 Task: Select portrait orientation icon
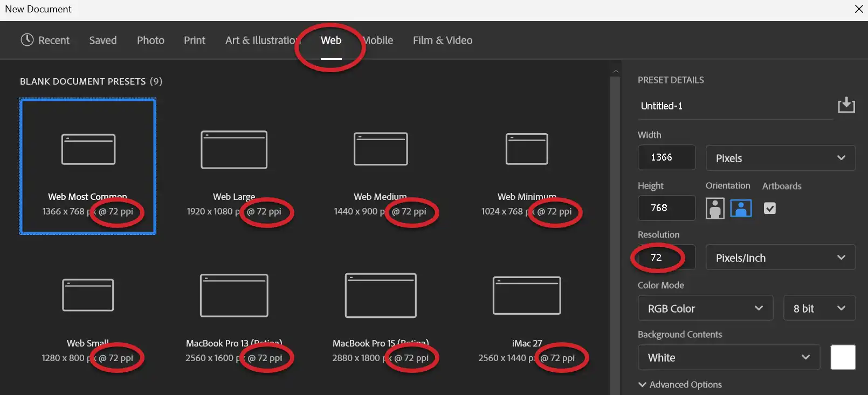coord(715,208)
